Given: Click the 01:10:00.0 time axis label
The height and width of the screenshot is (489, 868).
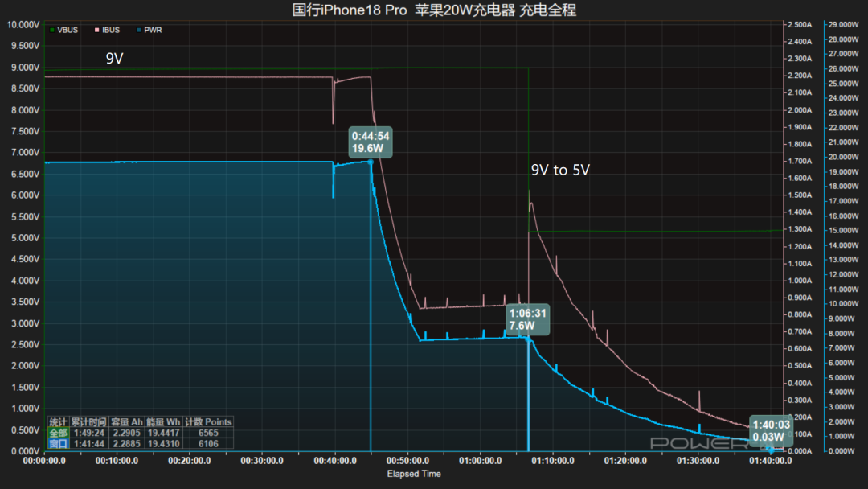Looking at the screenshot, I should coord(552,461).
